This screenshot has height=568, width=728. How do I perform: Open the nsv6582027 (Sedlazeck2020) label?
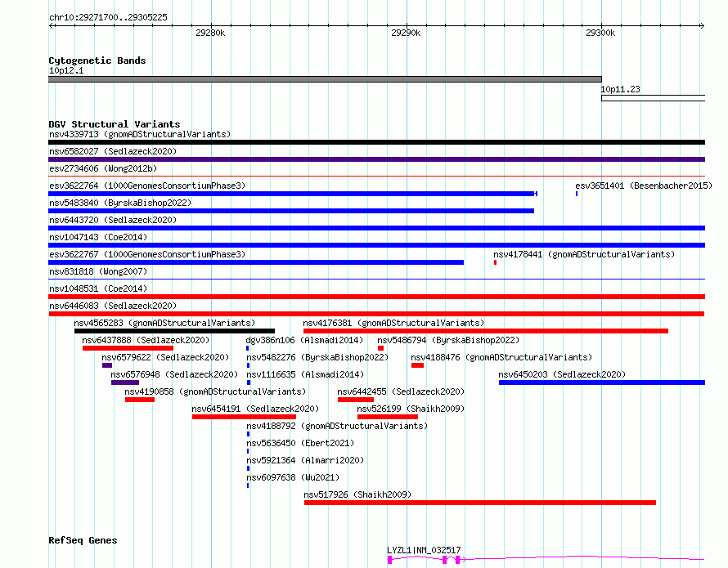coord(113,151)
